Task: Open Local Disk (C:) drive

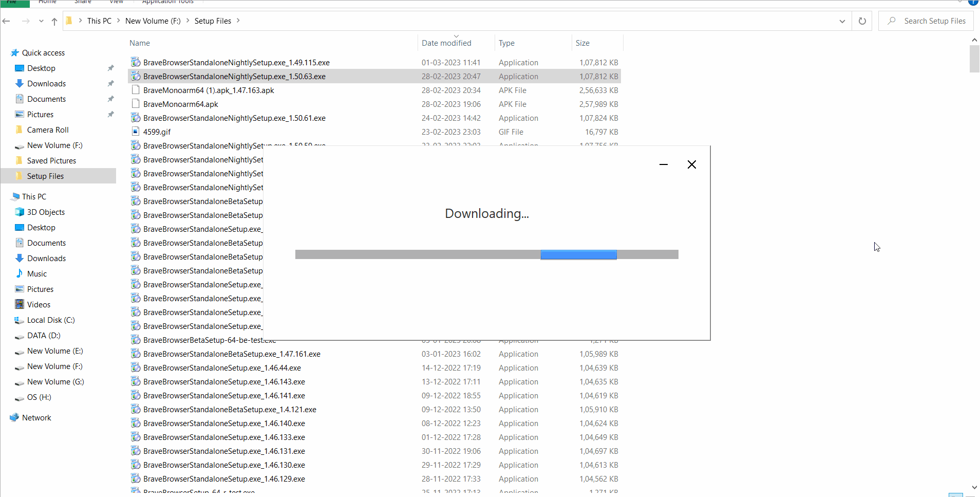Action: (50, 320)
